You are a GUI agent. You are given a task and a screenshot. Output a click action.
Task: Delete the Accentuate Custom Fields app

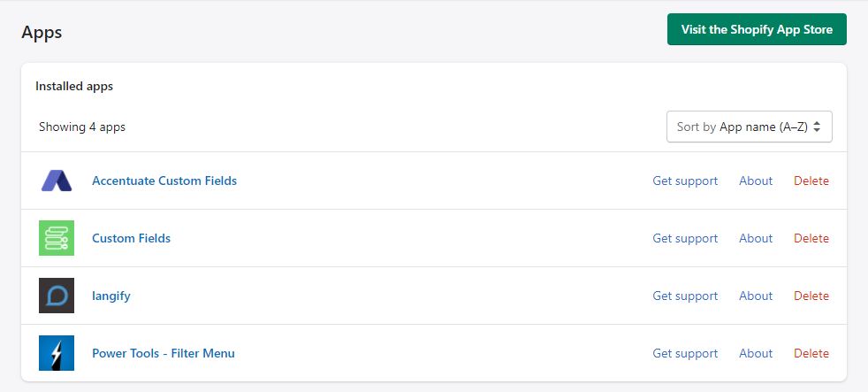(x=811, y=181)
